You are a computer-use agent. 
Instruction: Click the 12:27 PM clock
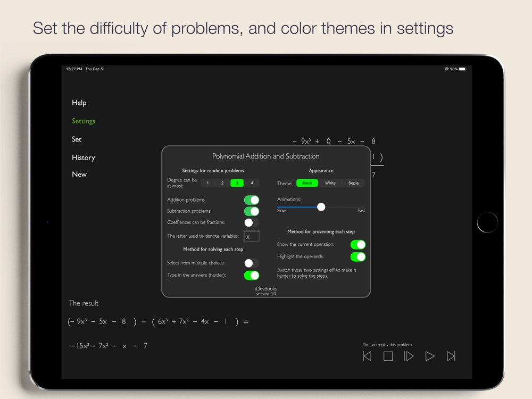[74, 69]
